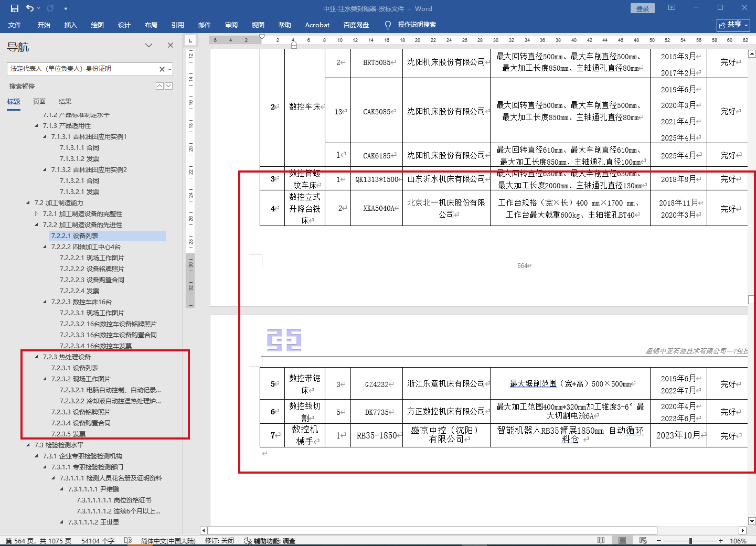Collapse the 7.2.2.2 四轴加工中心4台 heading
Screen dimensions: 756x546
tap(45, 247)
